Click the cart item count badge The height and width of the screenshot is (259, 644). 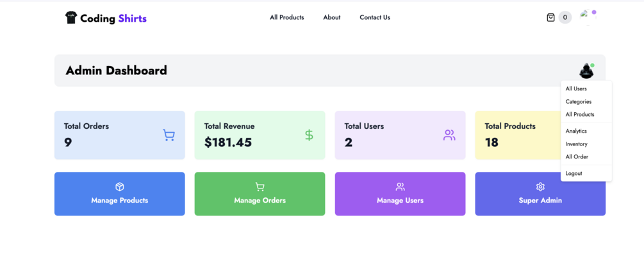565,17
